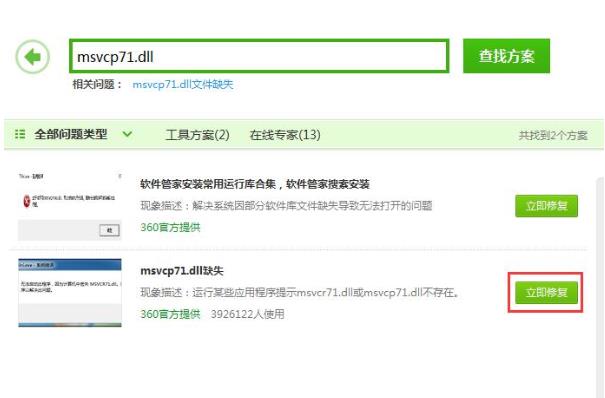605x398 pixels.
Task: Select the 全部问题类型 filter label
Action: click(x=71, y=134)
